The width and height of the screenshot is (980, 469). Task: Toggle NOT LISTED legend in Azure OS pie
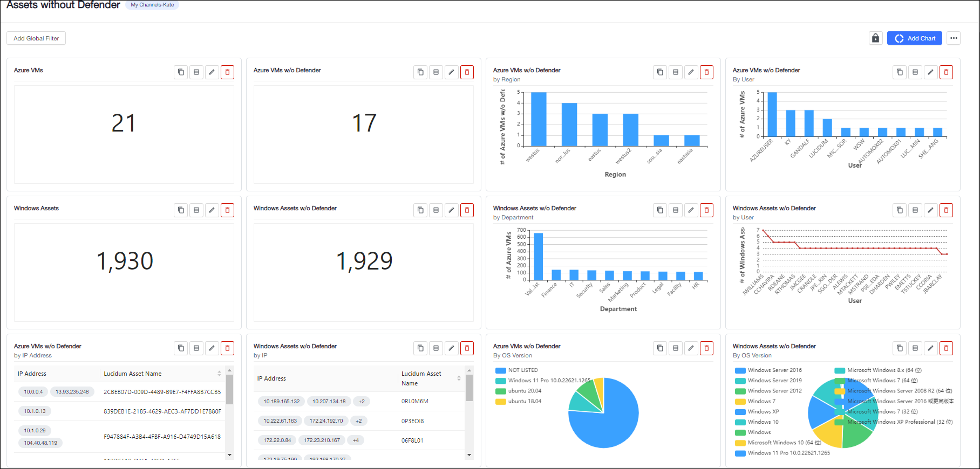pos(516,370)
